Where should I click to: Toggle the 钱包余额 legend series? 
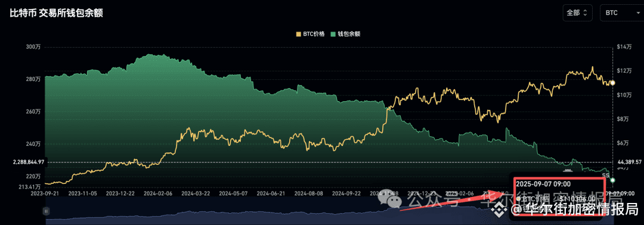coord(345,34)
